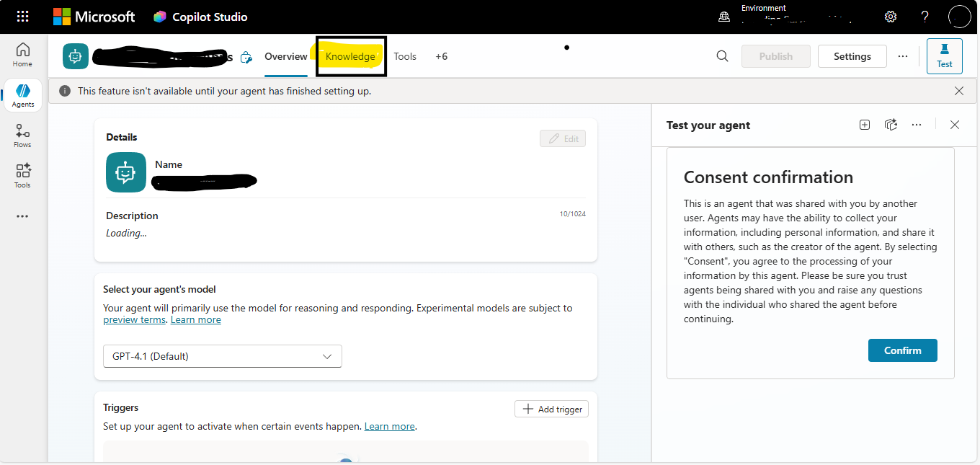Open agent Settings button
This screenshot has width=980, height=465.
point(852,56)
